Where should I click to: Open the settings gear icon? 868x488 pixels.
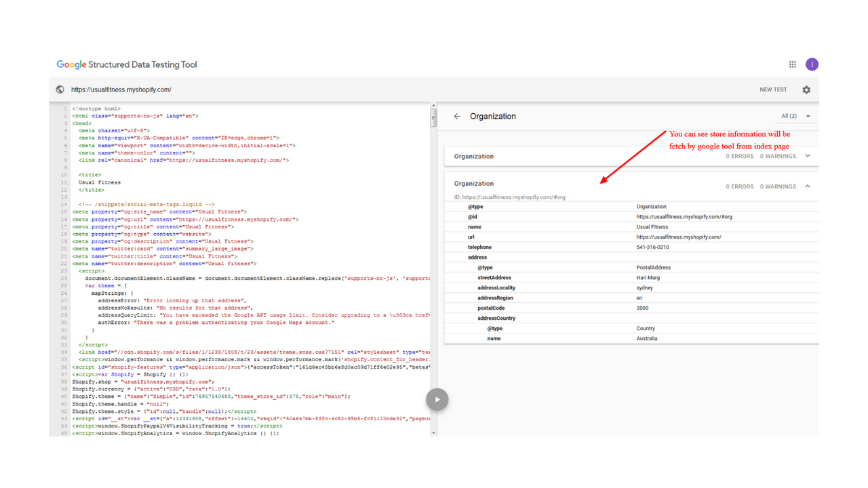click(x=806, y=89)
